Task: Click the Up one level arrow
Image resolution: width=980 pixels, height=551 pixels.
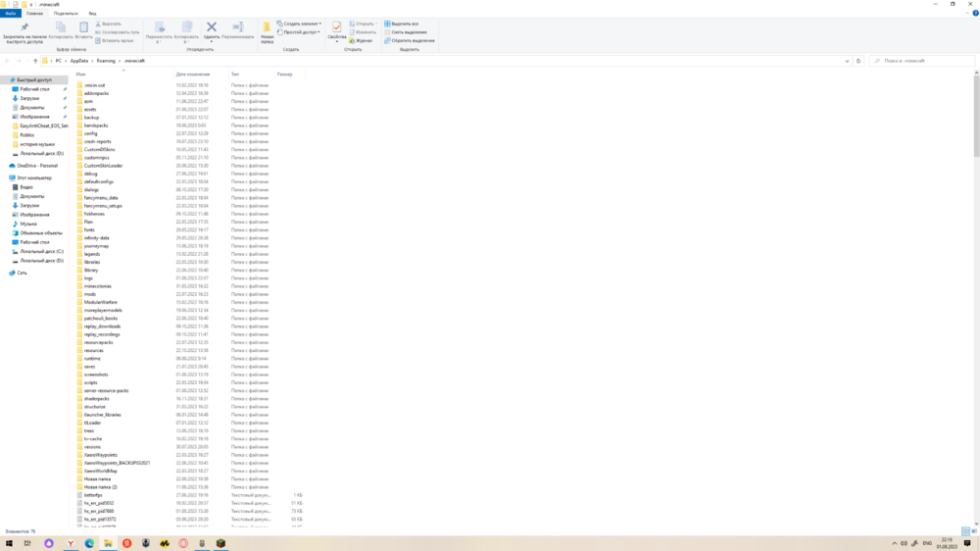Action: 35,61
